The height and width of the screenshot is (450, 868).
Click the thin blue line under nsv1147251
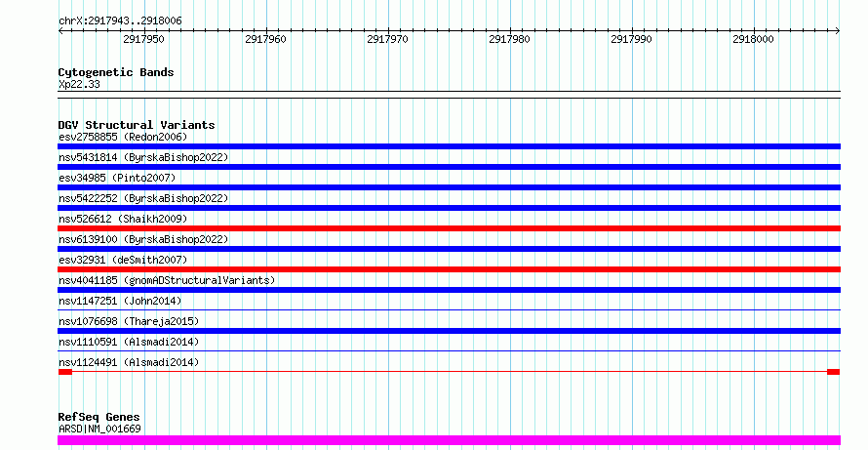click(449, 310)
